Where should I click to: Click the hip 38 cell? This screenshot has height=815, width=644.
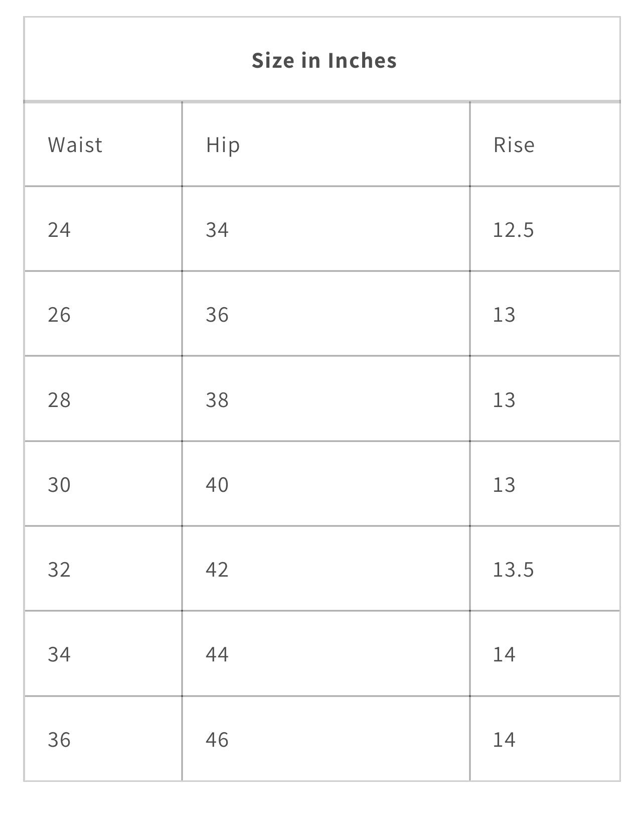pos(217,400)
